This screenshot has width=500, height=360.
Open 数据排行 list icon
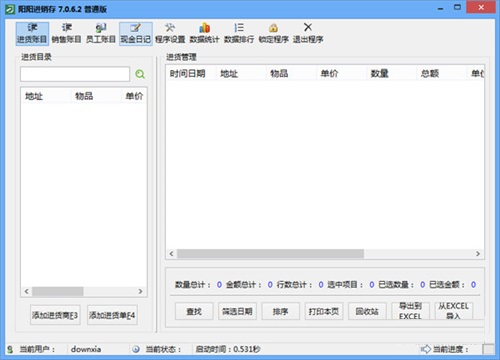(x=239, y=33)
